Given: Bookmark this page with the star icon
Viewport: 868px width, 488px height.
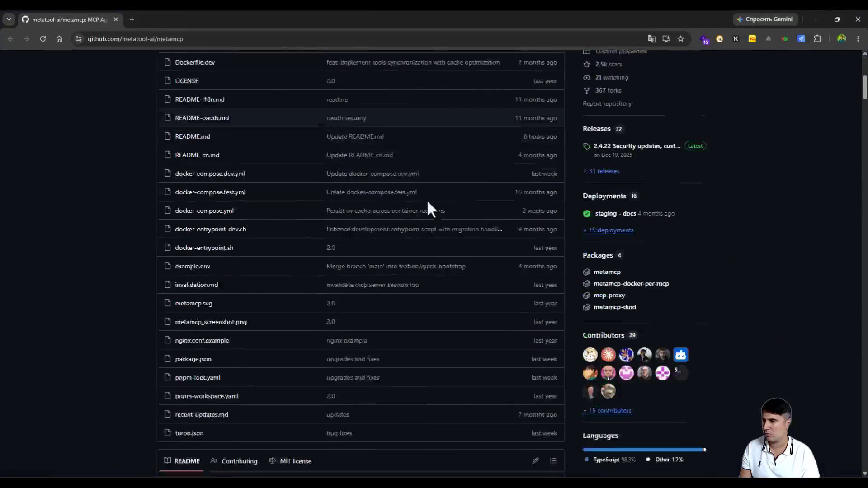Looking at the screenshot, I should (681, 39).
